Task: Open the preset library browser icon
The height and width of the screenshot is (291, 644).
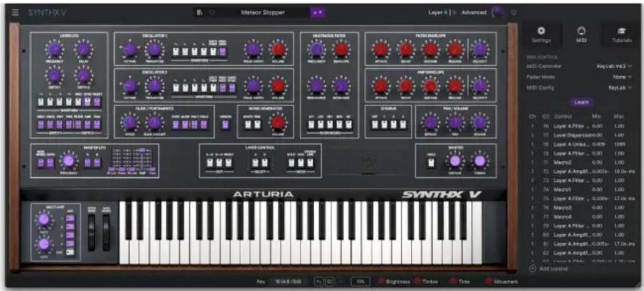Action: (199, 12)
